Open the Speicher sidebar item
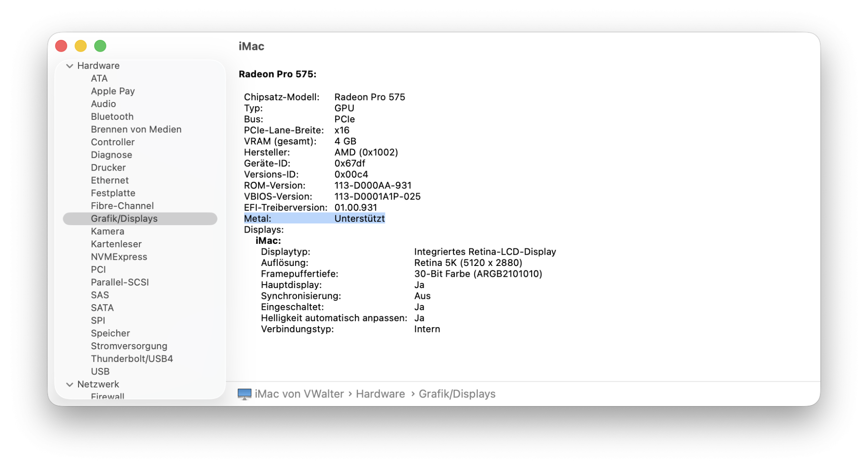868x469 pixels. [110, 333]
